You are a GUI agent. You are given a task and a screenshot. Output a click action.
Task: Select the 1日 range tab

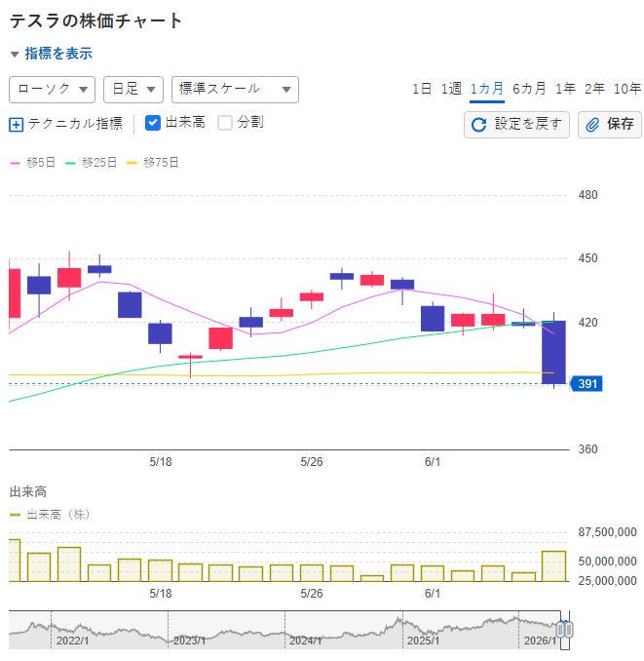coord(422,89)
